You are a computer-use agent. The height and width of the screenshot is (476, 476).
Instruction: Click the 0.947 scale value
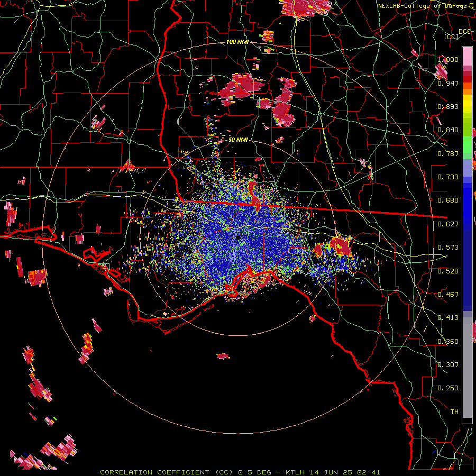(x=448, y=83)
